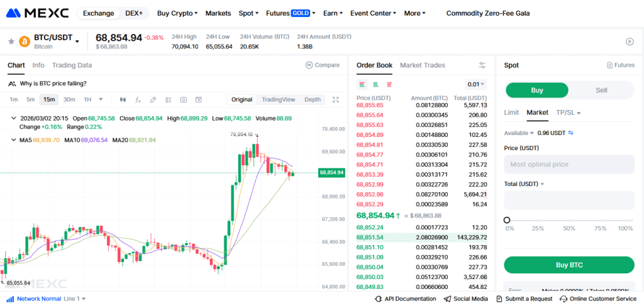The width and height of the screenshot is (644, 306).
Task: Open the More dropdown
Action: click(415, 13)
